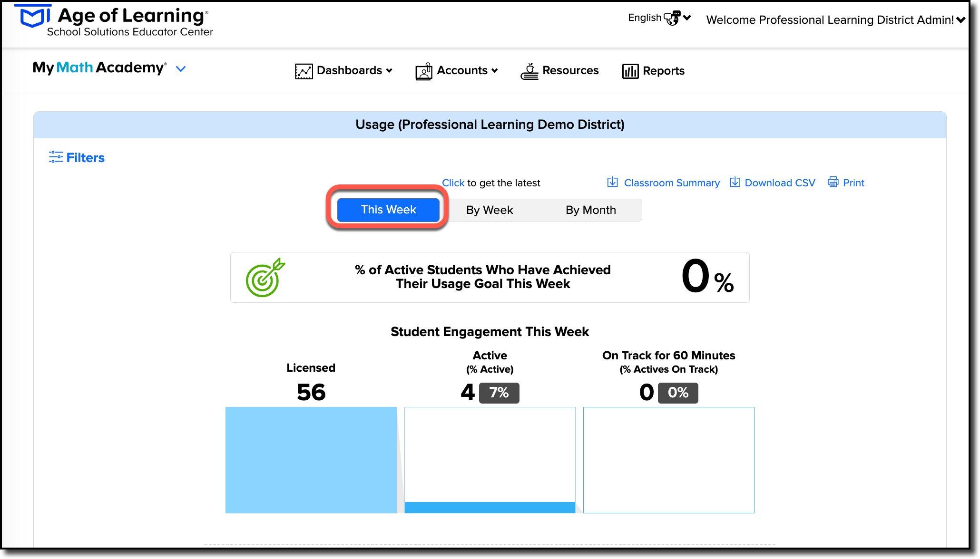
Task: Click the School Solutions Educator Center text
Action: pyautogui.click(x=130, y=32)
